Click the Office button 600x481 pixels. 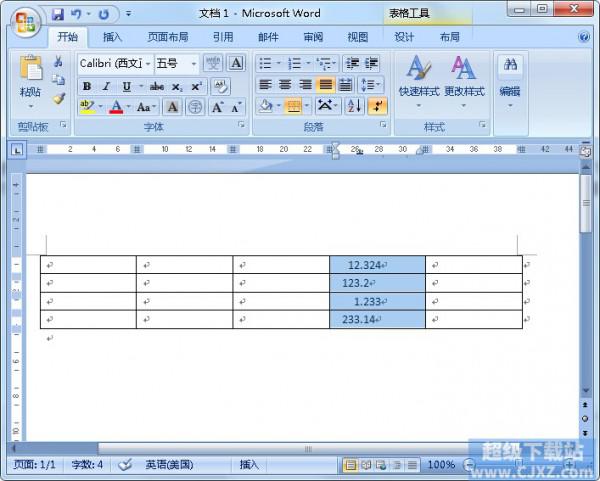[26, 23]
